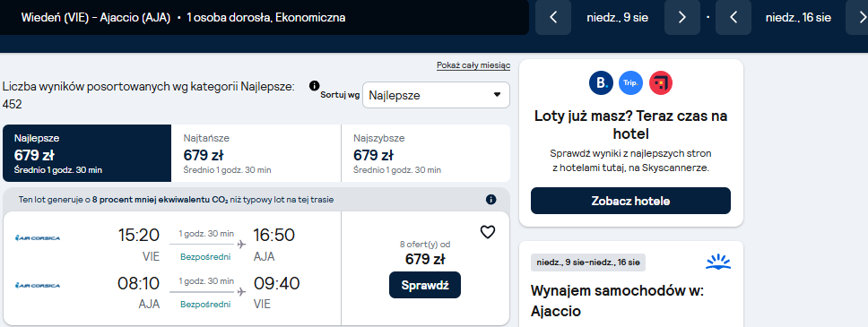868x327 pixels.
Task: Switch to the Najszybsze tab
Action: point(426,153)
